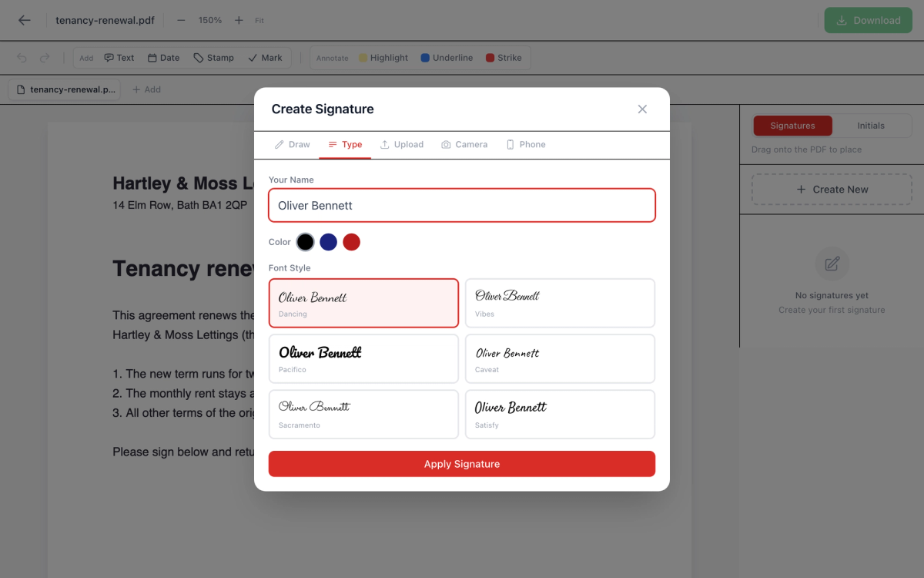Click the empty-state edit pencil icon

click(x=832, y=264)
